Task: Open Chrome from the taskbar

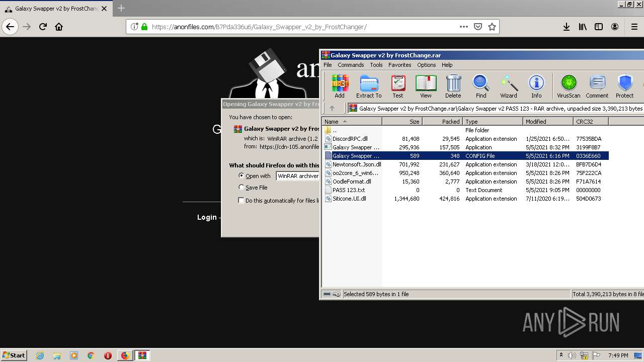Action: coord(91,355)
